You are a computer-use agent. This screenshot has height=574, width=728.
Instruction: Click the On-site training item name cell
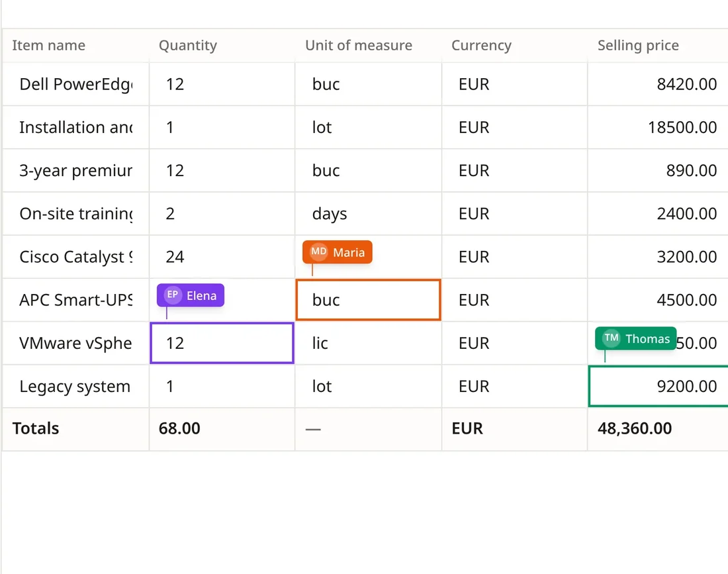(75, 214)
